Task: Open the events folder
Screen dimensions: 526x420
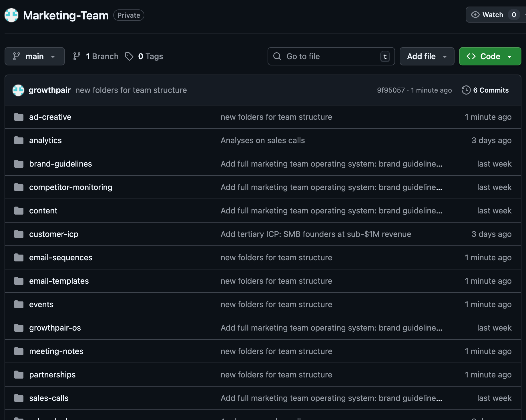Action: click(41, 304)
